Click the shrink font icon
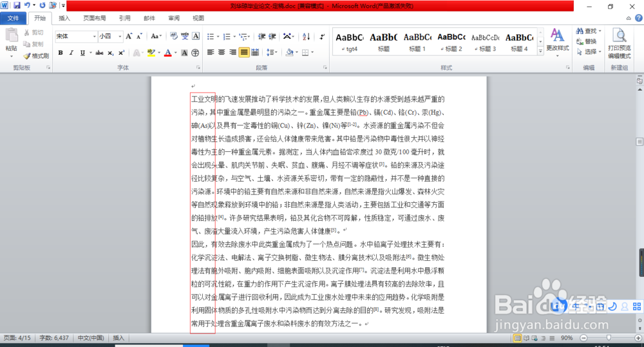 139,36
